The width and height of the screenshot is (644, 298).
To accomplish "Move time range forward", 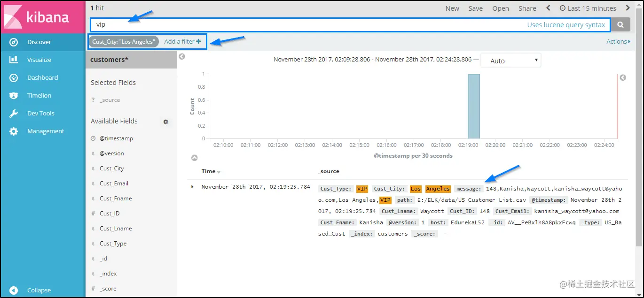I will 628,8.
